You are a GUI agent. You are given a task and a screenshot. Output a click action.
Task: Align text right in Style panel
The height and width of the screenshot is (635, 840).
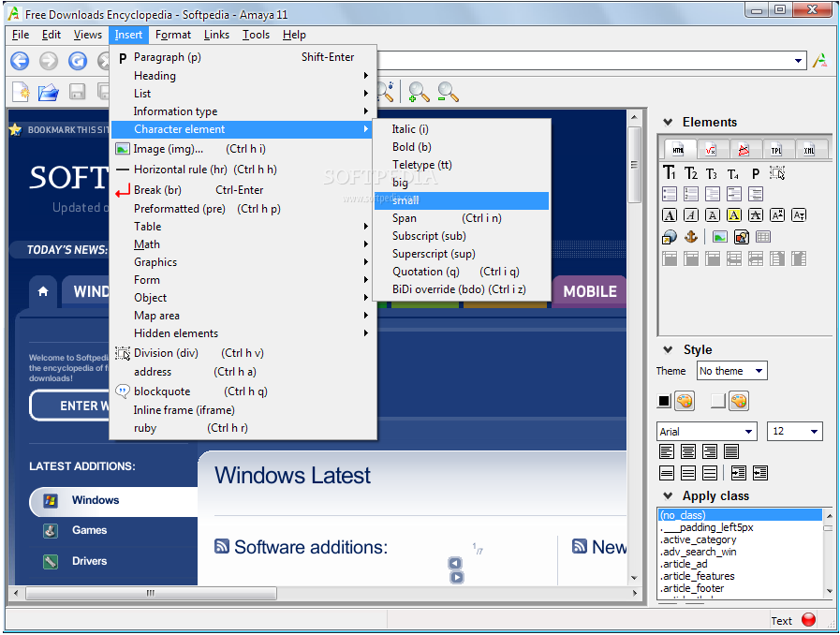click(710, 451)
